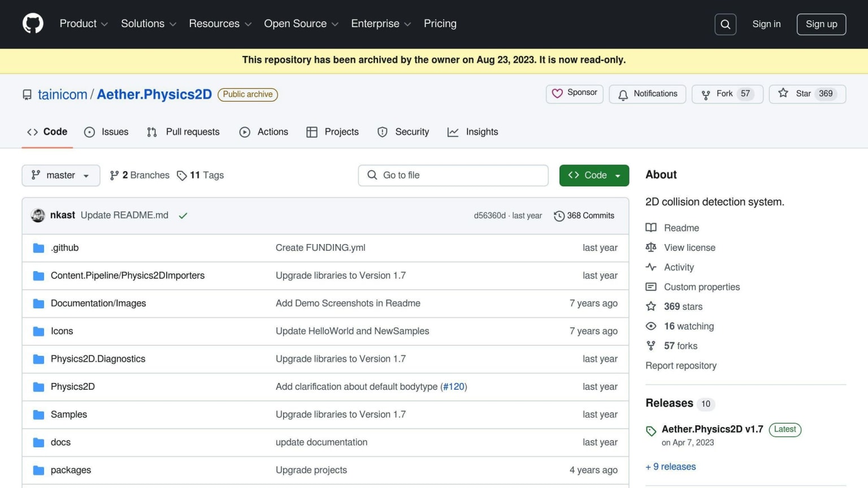Open Physics2D.Diagnostics folder
The width and height of the screenshot is (868, 488).
pyautogui.click(x=98, y=359)
